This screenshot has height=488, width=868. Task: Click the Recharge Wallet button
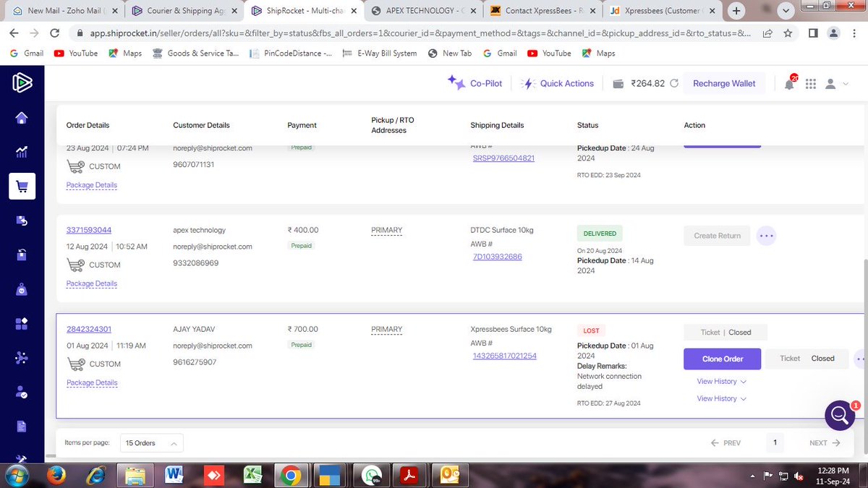click(x=724, y=84)
